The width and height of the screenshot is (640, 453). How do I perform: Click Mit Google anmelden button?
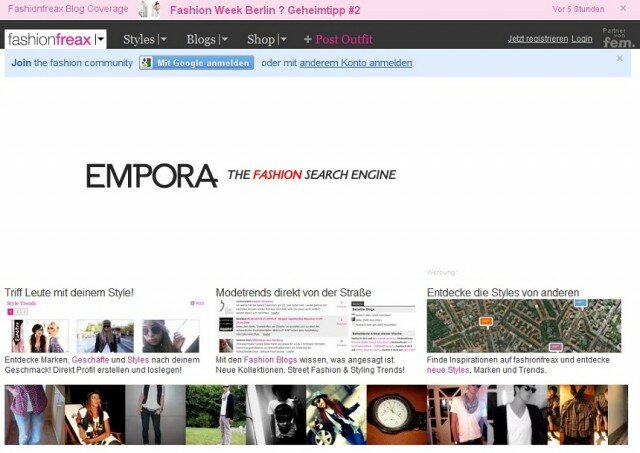click(x=196, y=63)
